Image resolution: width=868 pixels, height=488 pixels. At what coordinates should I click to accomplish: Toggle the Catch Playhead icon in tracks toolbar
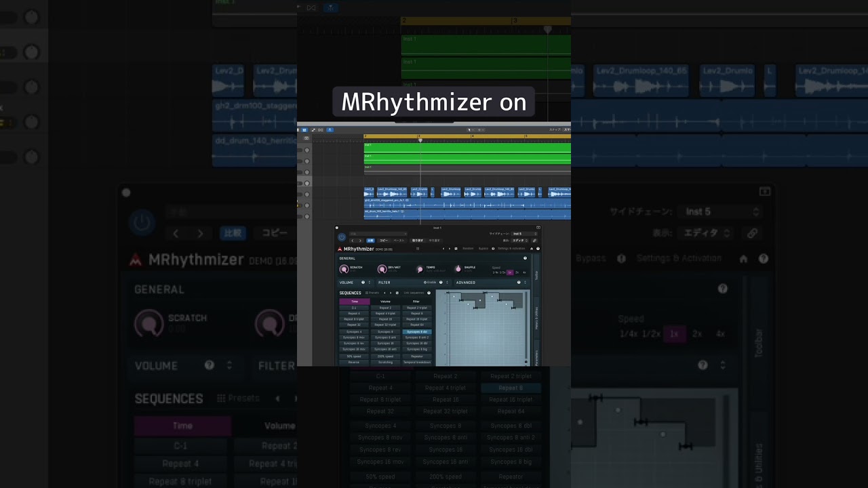[330, 129]
